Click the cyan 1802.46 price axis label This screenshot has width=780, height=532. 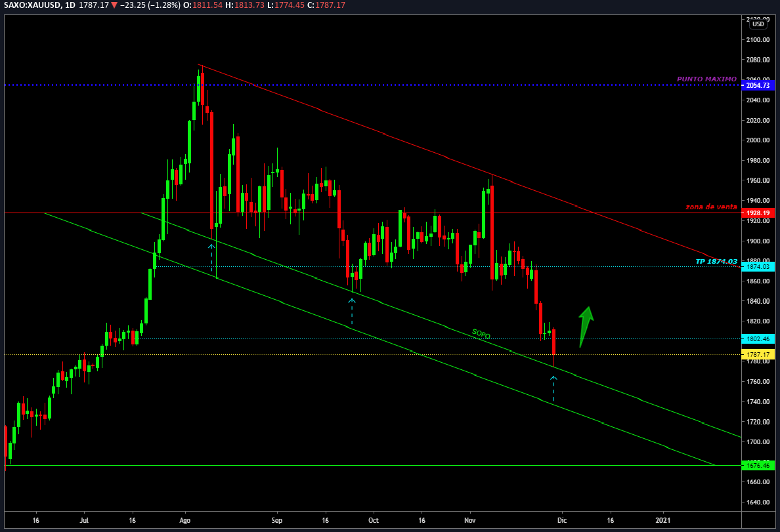click(x=758, y=339)
